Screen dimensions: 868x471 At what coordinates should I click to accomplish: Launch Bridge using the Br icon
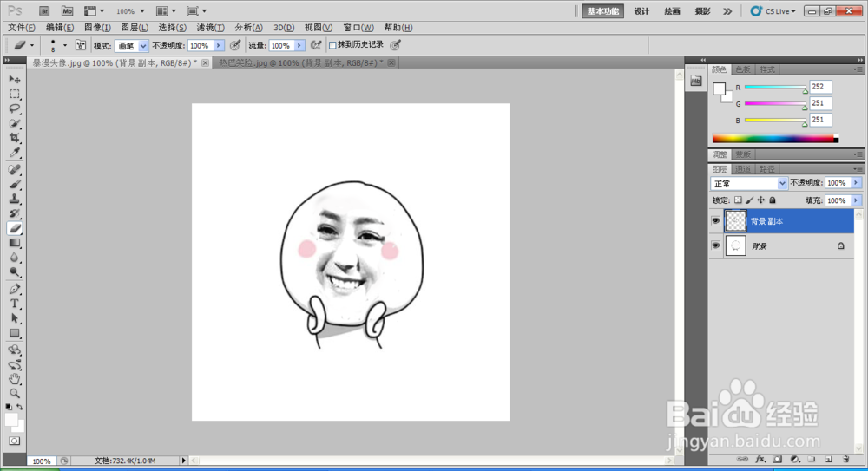[44, 11]
